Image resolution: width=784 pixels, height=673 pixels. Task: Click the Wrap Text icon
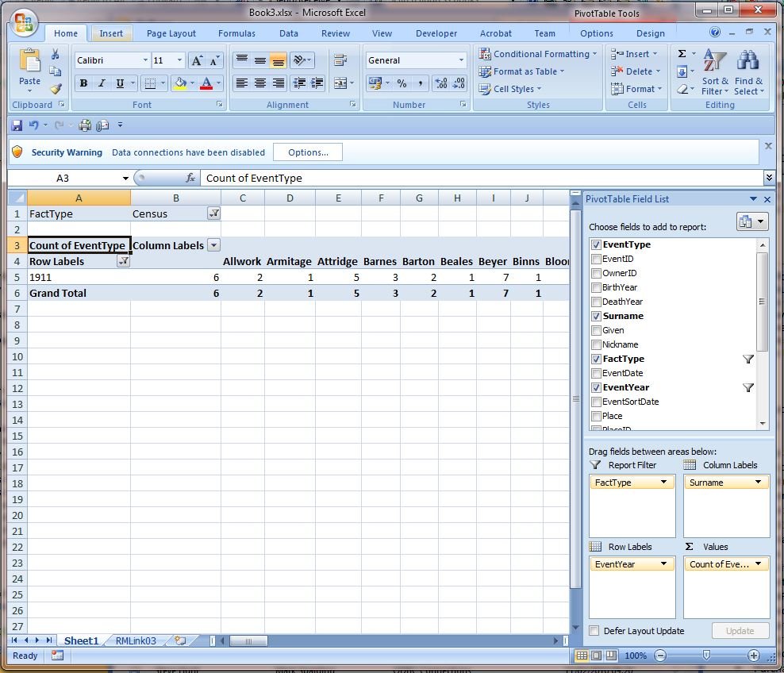pos(340,60)
